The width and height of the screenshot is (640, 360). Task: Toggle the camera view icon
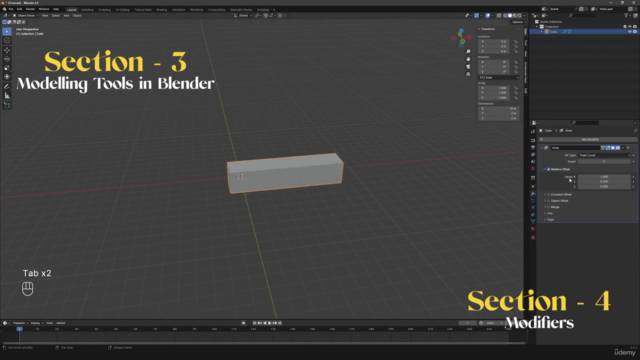pyautogui.click(x=468, y=67)
